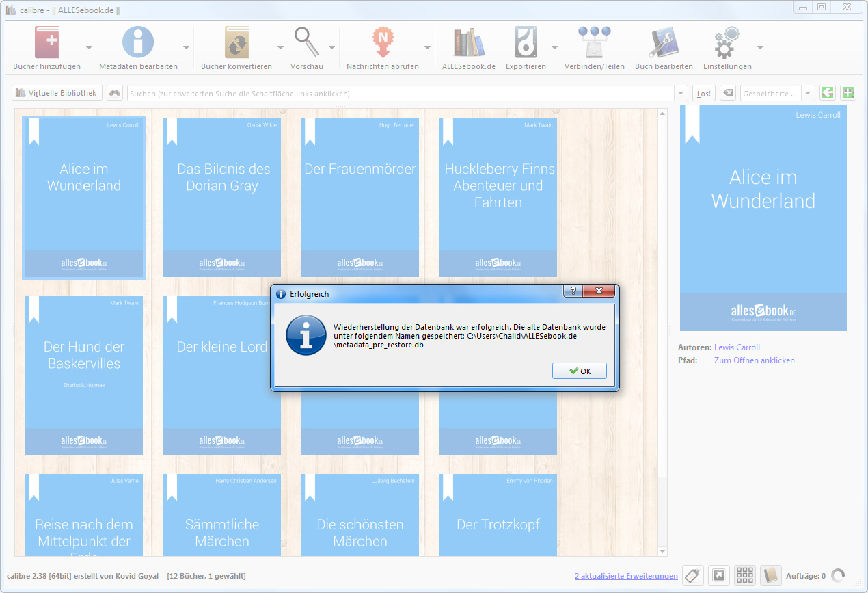Open Einstellungen gear icon
This screenshot has height=593, width=868.
click(727, 42)
